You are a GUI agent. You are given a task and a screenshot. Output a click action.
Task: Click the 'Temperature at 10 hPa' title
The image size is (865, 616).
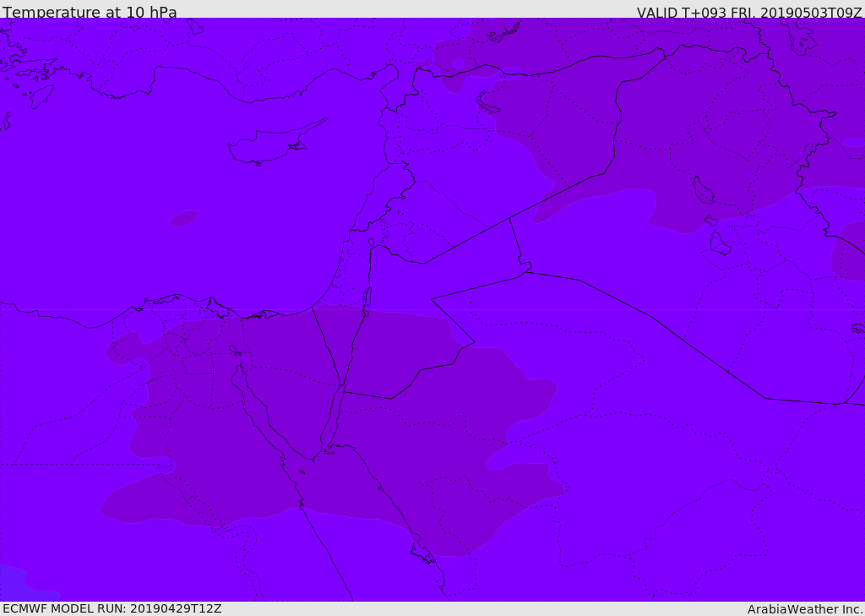tap(90, 12)
